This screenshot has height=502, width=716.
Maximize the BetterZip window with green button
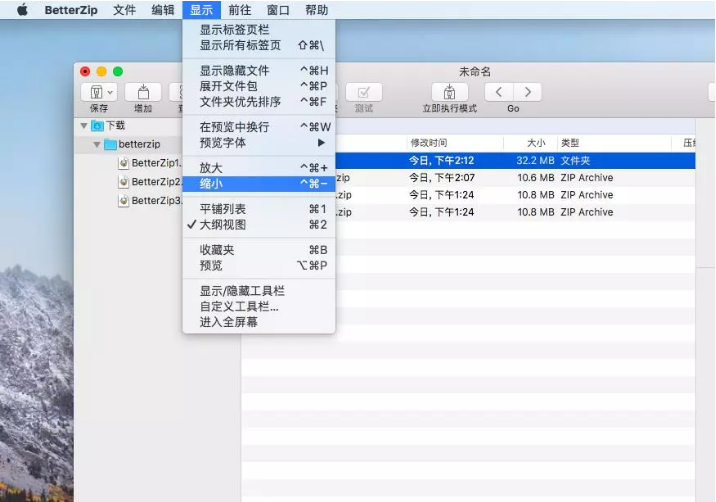point(118,72)
